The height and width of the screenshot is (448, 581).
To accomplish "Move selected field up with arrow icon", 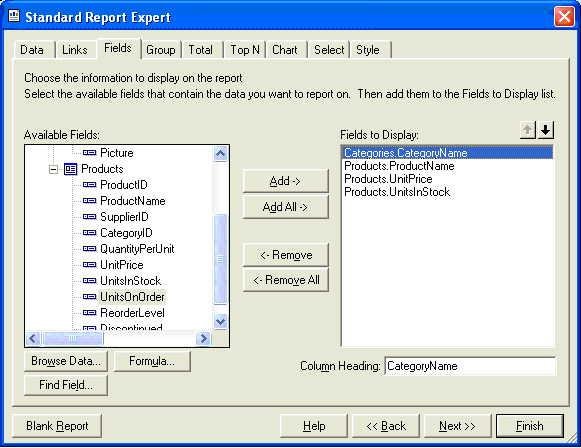I will 528,130.
